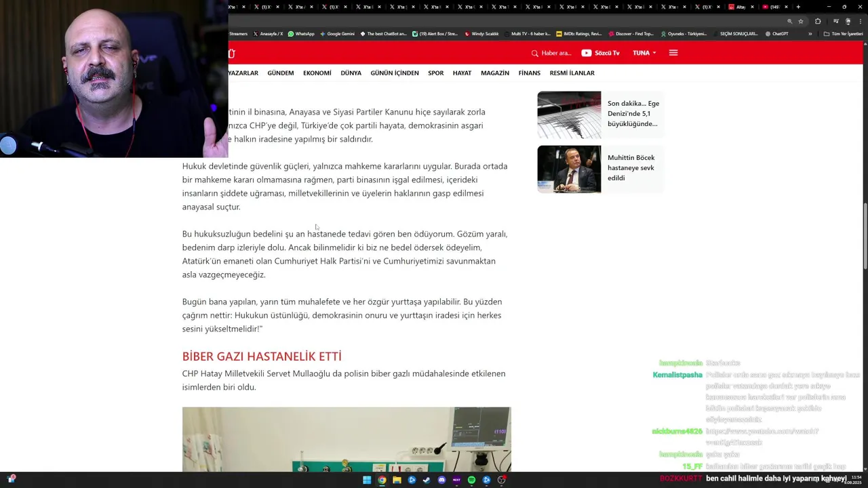The image size is (868, 488).
Task: Click the Haber ara search field
Action: click(x=556, y=53)
